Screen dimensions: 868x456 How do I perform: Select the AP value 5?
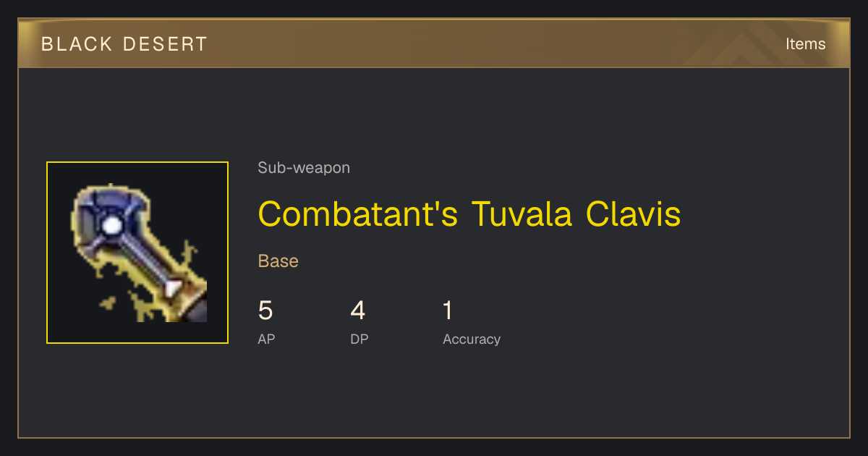pos(265,311)
